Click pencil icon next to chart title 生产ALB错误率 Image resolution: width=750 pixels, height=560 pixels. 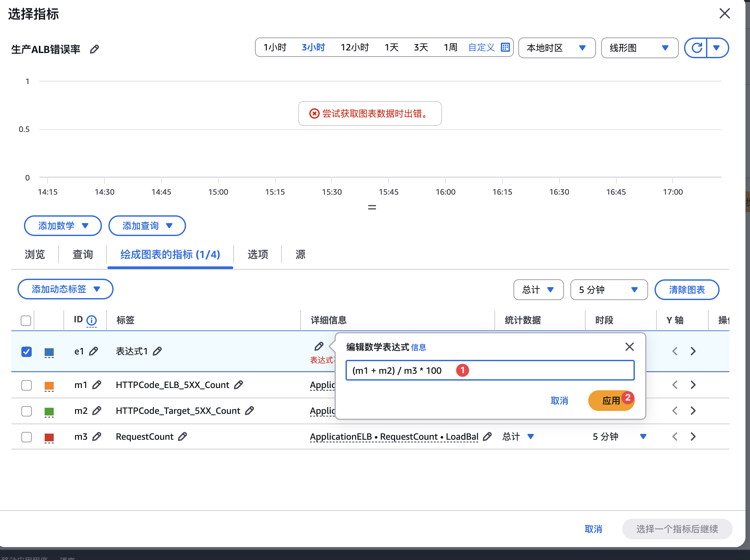click(x=94, y=49)
